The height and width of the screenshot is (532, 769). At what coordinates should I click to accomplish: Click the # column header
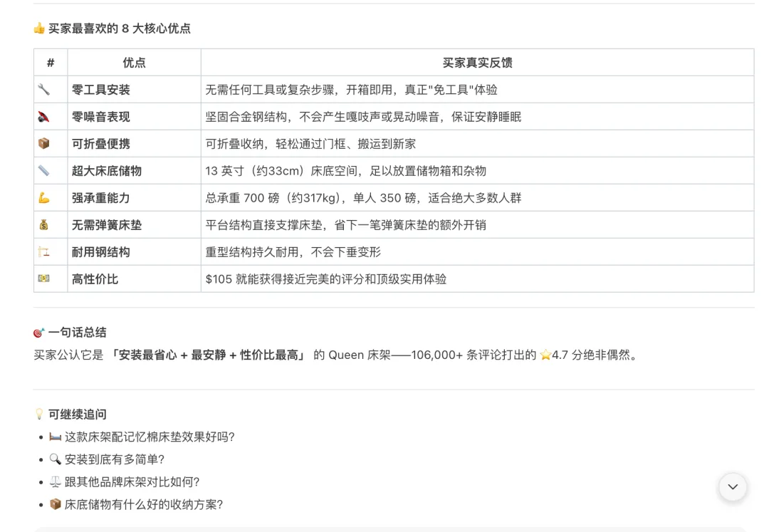coord(51,62)
